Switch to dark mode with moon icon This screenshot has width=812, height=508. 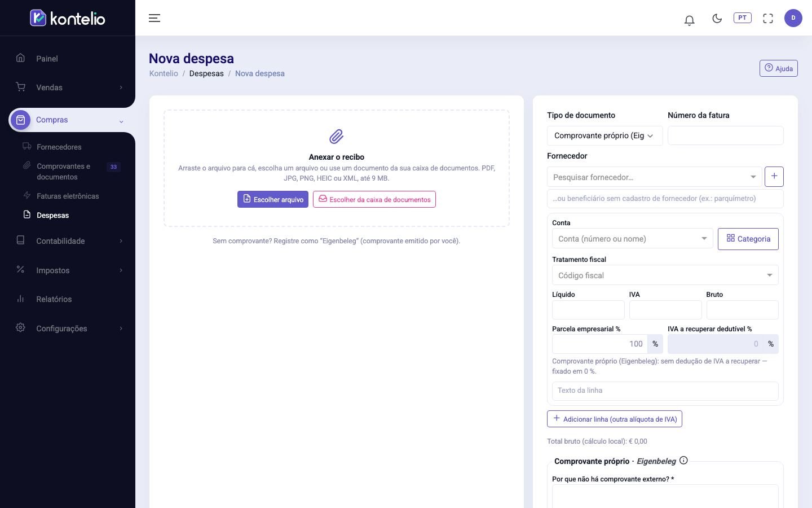coord(717,19)
